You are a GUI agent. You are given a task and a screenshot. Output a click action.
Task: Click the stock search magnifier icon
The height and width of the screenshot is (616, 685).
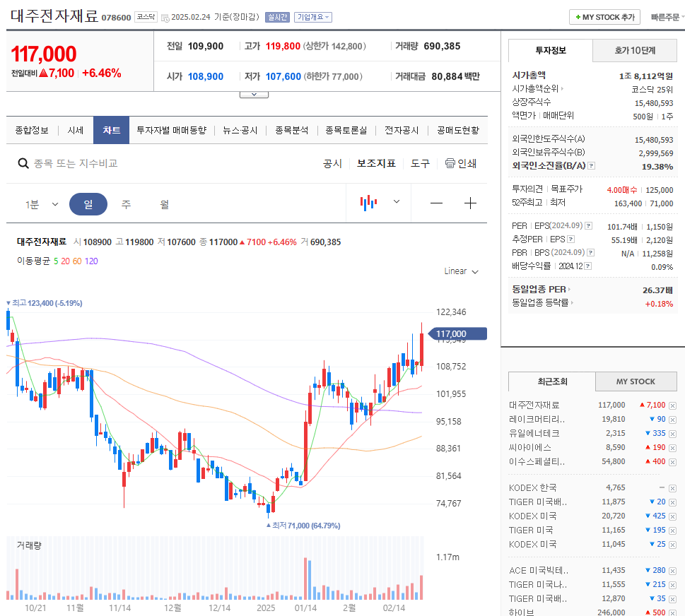click(23, 162)
